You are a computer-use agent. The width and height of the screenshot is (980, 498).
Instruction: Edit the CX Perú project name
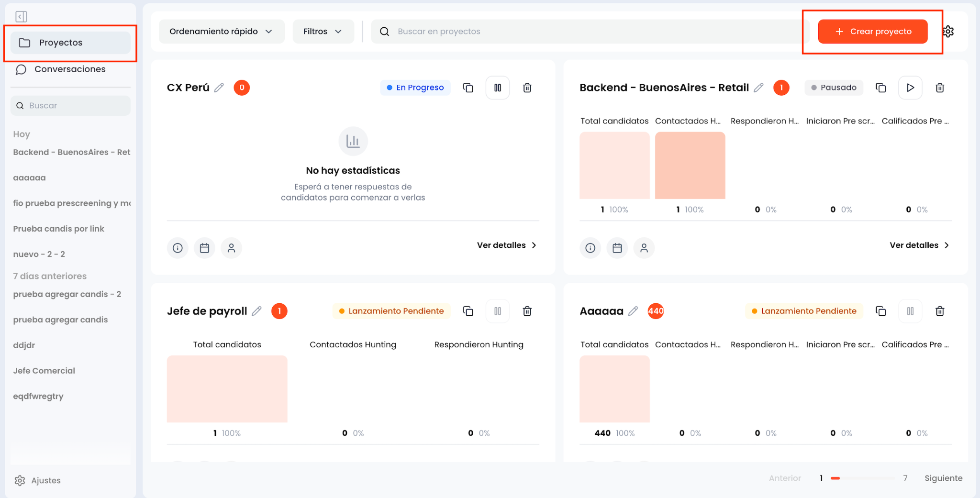click(x=219, y=88)
